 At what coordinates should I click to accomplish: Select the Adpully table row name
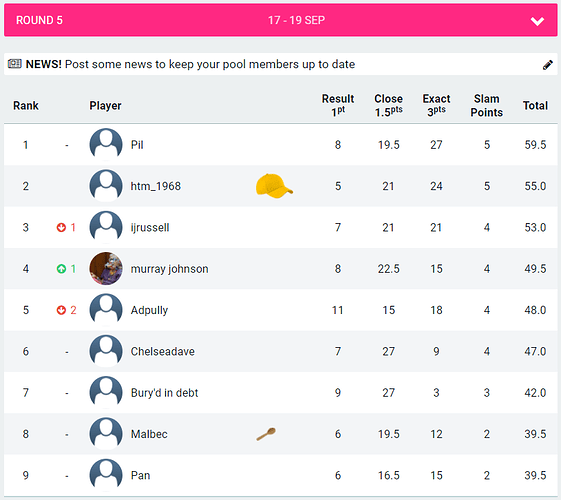tap(149, 310)
